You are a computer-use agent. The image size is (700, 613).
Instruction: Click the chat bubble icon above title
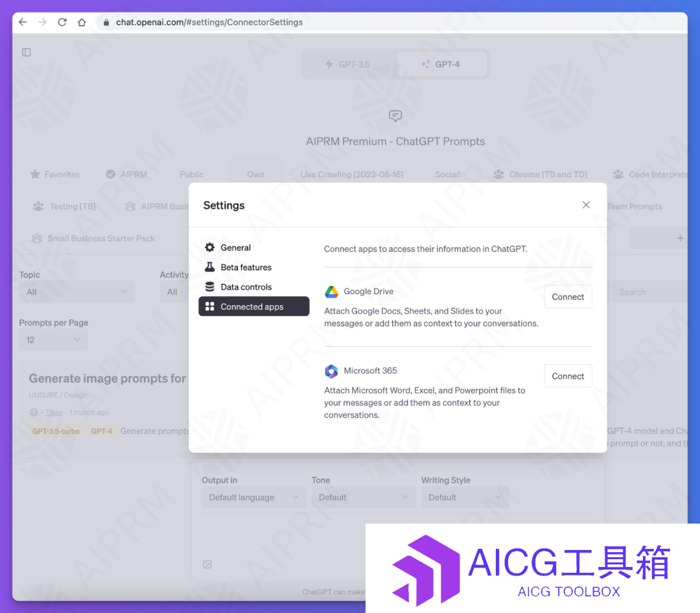pyautogui.click(x=395, y=116)
